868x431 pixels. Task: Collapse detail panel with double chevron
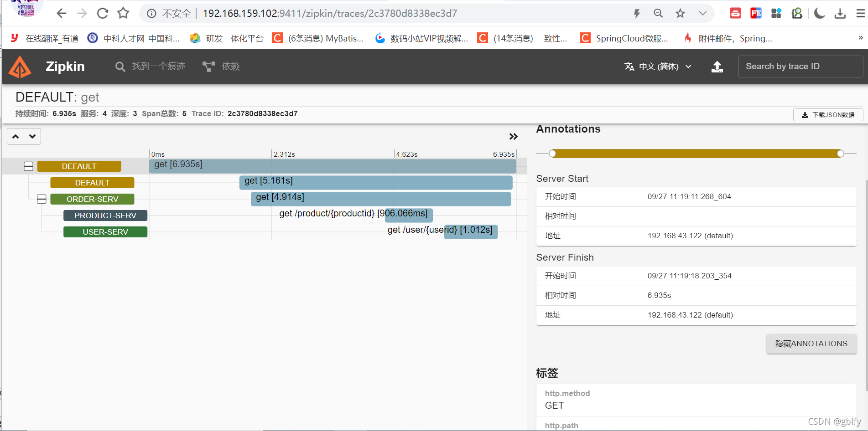click(513, 137)
